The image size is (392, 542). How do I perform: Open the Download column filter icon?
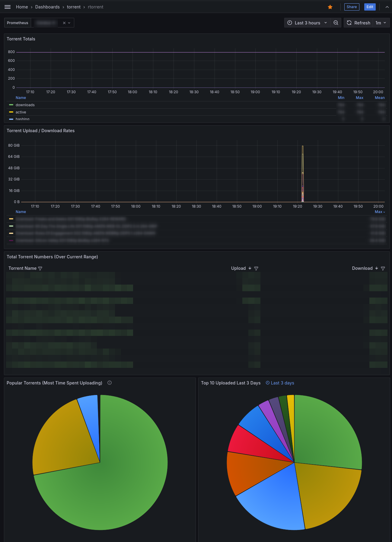pos(383,269)
